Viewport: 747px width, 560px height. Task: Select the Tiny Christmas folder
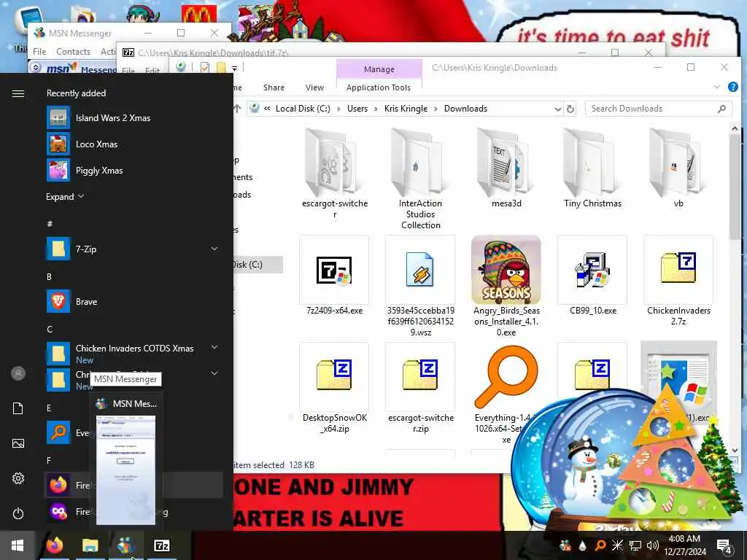click(x=592, y=169)
